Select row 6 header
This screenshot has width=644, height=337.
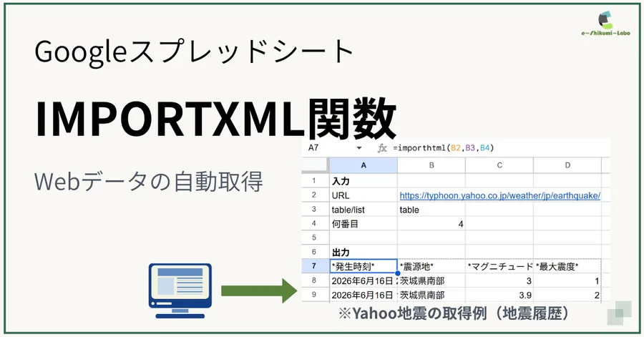pyautogui.click(x=314, y=252)
